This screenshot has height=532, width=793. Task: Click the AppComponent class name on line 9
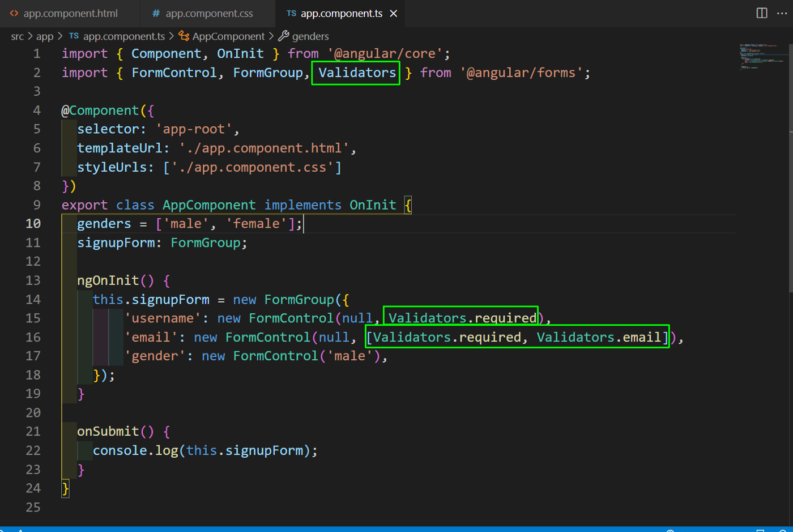pyautogui.click(x=209, y=205)
